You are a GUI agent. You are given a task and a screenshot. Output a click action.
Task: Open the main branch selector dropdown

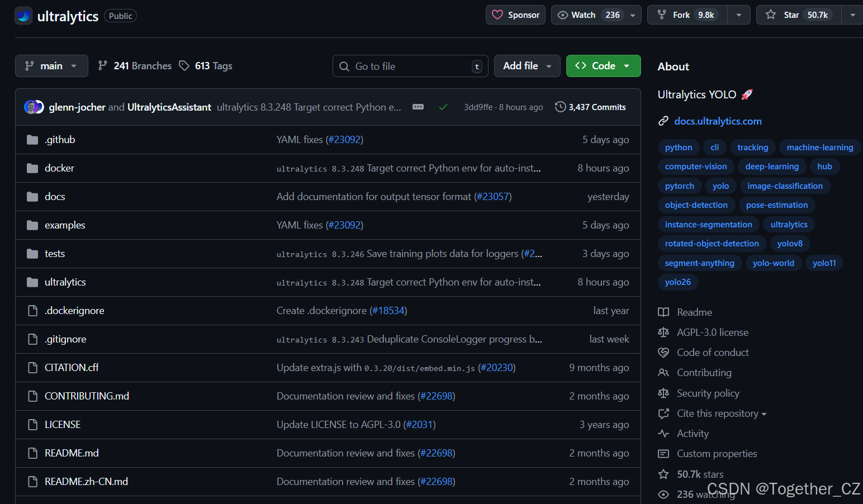pos(51,66)
